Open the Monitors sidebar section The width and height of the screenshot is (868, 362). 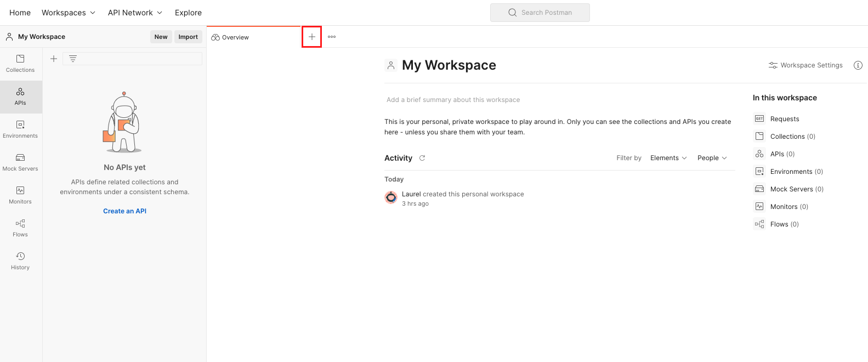pyautogui.click(x=20, y=195)
